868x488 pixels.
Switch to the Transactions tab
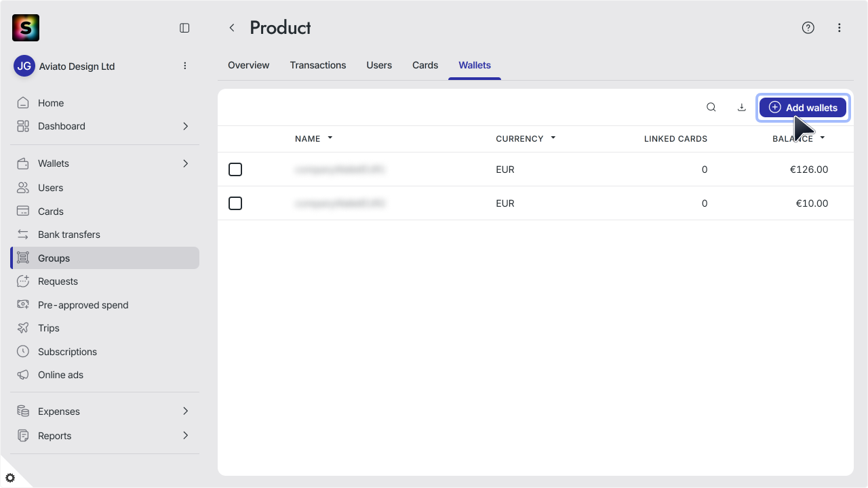click(x=318, y=65)
